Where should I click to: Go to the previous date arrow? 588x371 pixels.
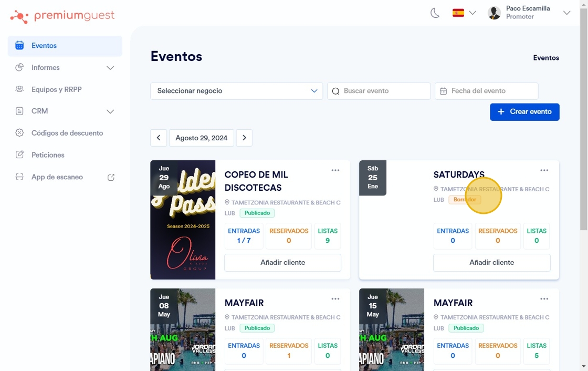[159, 138]
